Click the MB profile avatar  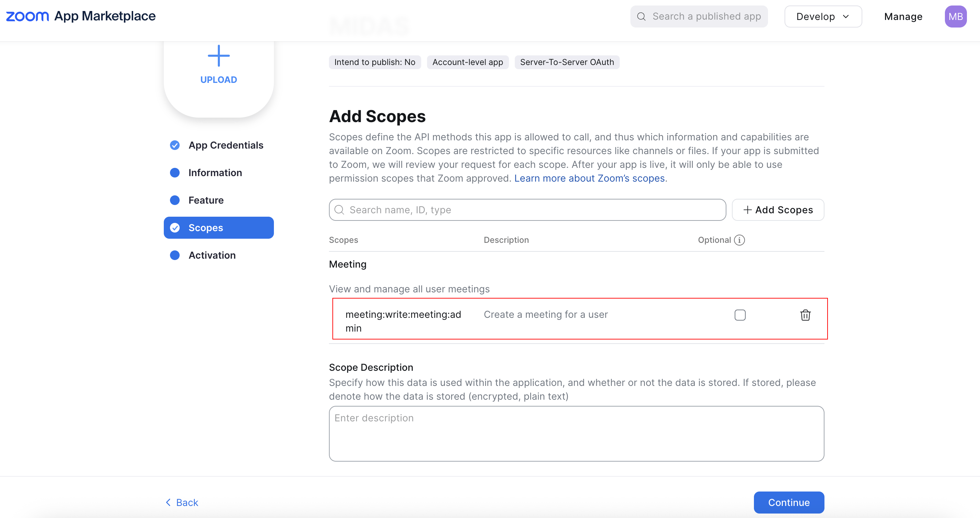[x=955, y=17]
